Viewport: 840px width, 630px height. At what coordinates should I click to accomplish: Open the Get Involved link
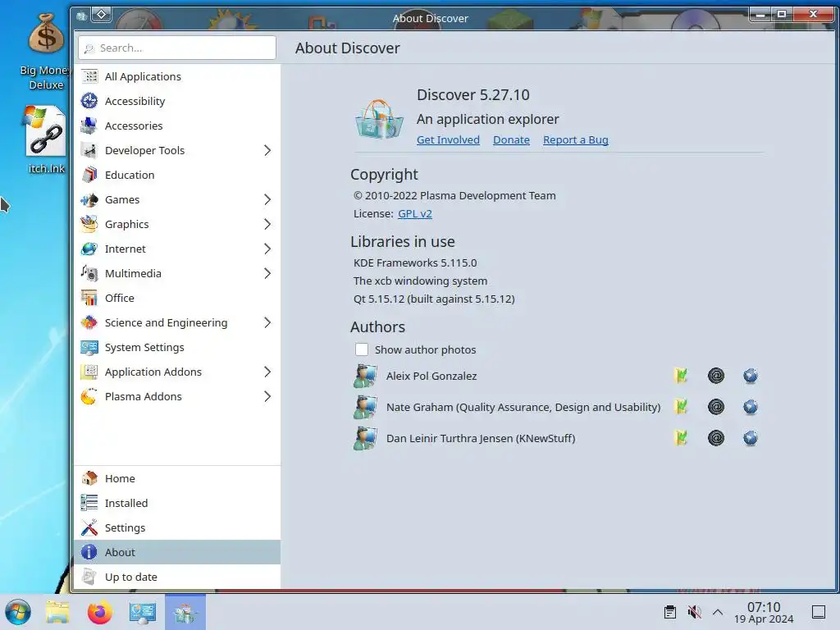pyautogui.click(x=448, y=139)
